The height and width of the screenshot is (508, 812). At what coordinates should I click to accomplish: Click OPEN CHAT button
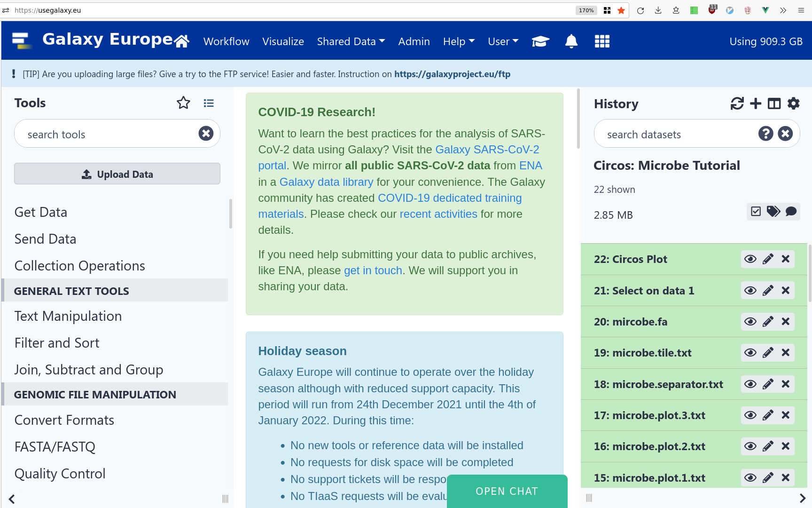507,491
